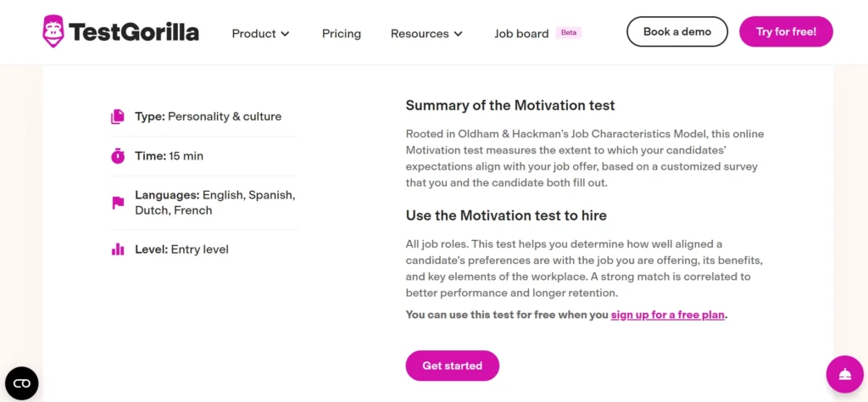Go to the Job board page

point(521,34)
